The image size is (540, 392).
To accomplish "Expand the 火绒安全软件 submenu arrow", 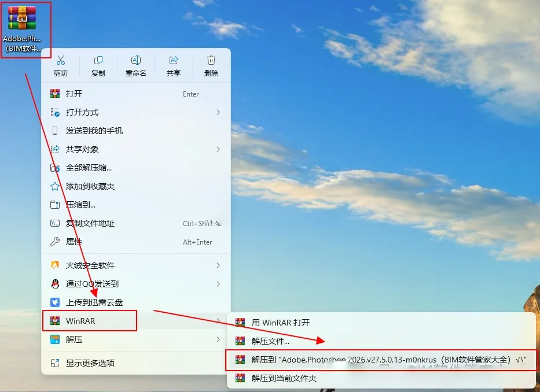I will 218,265.
